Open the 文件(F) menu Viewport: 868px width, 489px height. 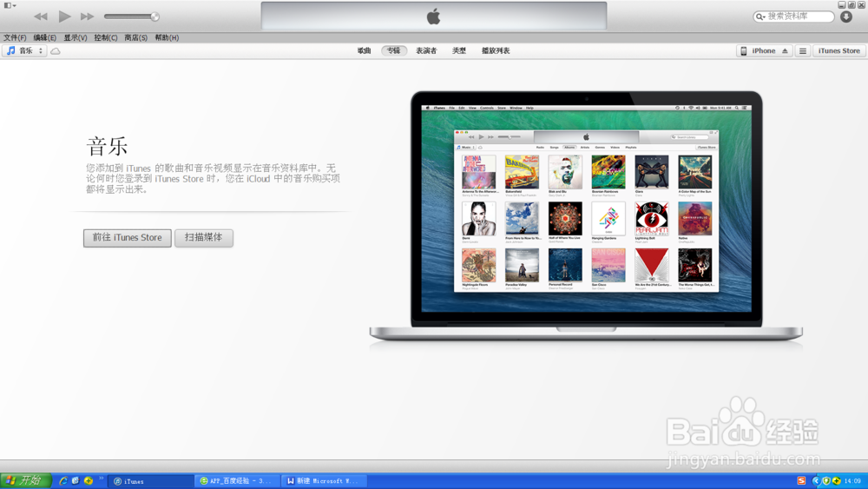15,37
